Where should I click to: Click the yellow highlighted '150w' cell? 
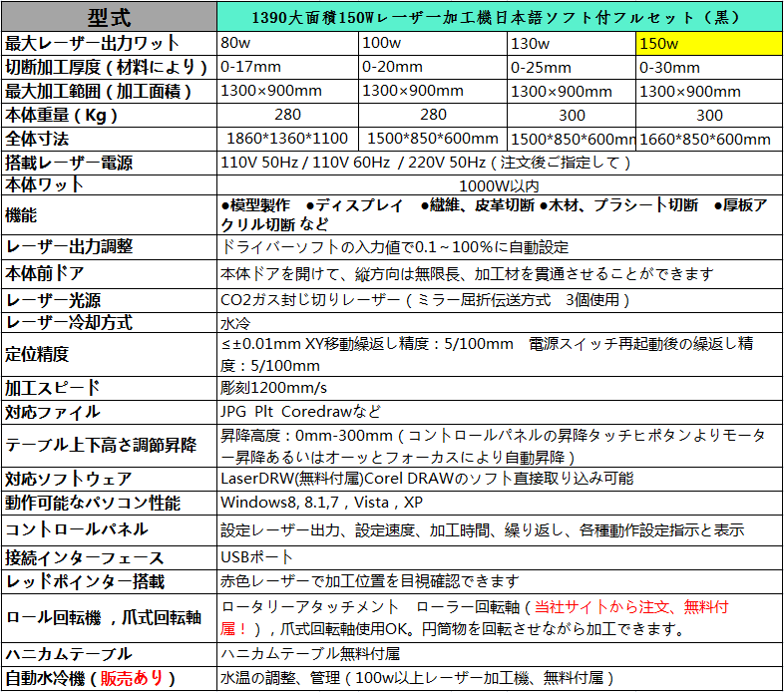pos(708,44)
